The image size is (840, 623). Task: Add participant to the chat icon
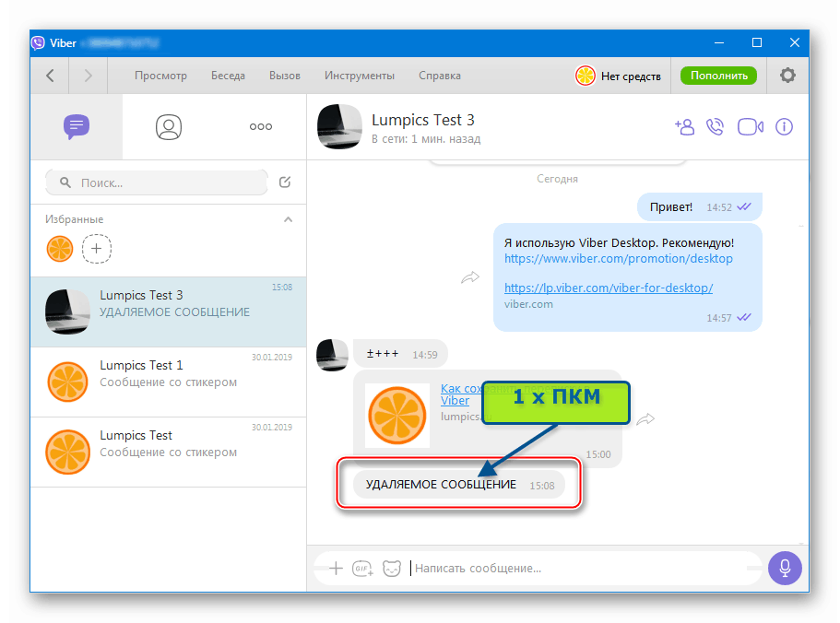(x=685, y=127)
